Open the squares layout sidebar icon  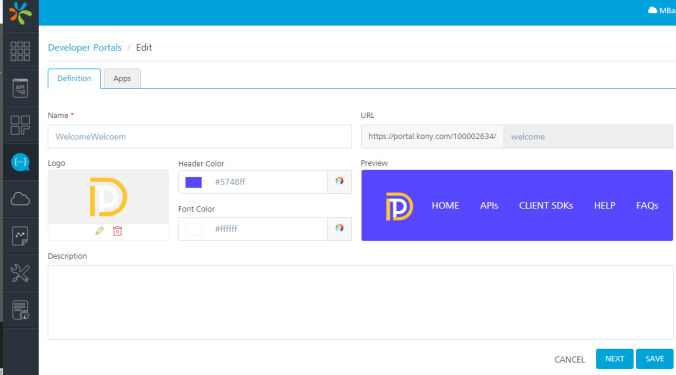click(20, 125)
